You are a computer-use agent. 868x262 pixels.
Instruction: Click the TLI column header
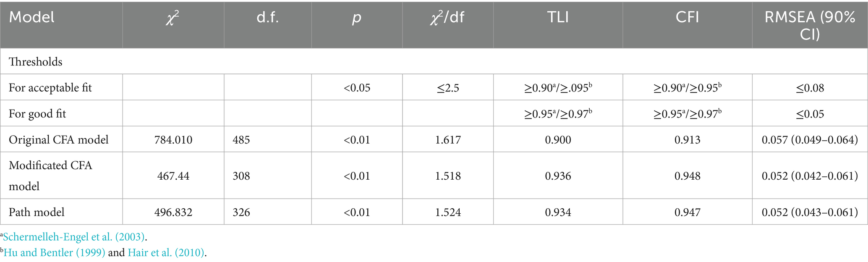558,18
